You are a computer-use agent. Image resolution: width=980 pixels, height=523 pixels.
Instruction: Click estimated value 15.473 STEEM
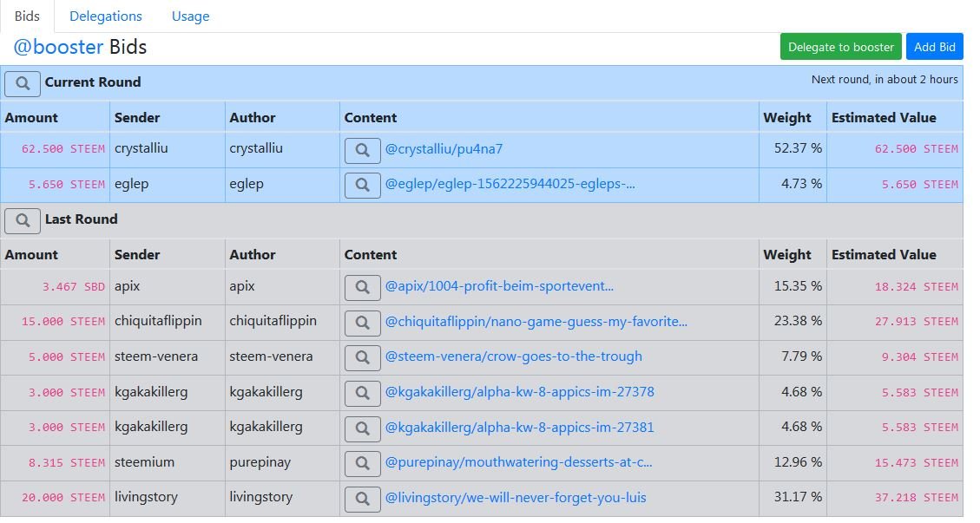tap(917, 463)
